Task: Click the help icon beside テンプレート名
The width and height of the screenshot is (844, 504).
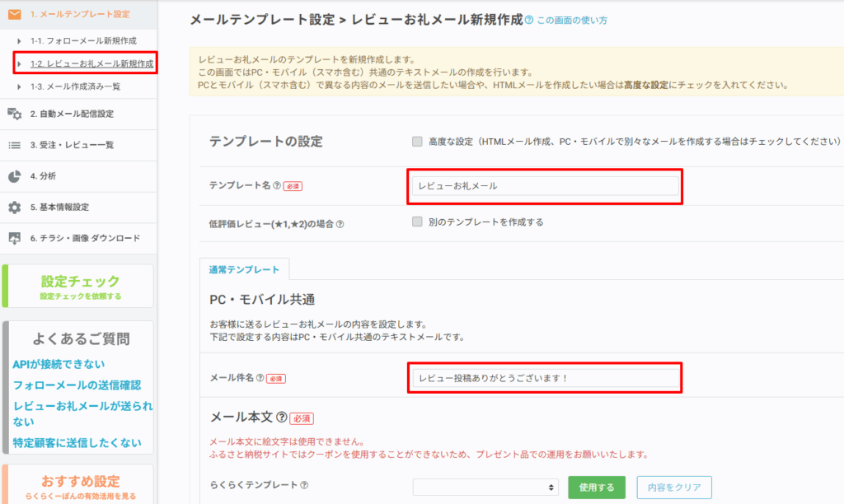Action: coord(276,186)
